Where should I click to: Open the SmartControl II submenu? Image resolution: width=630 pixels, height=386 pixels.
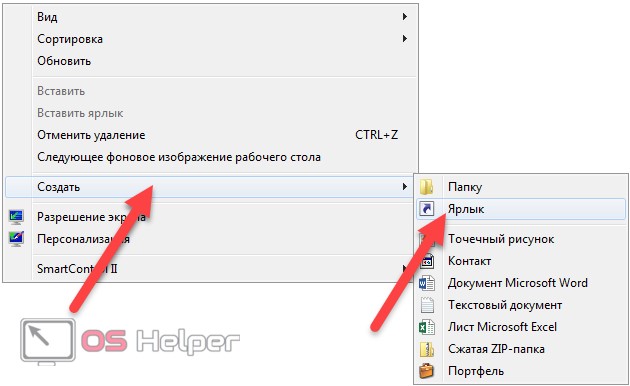[210, 268]
